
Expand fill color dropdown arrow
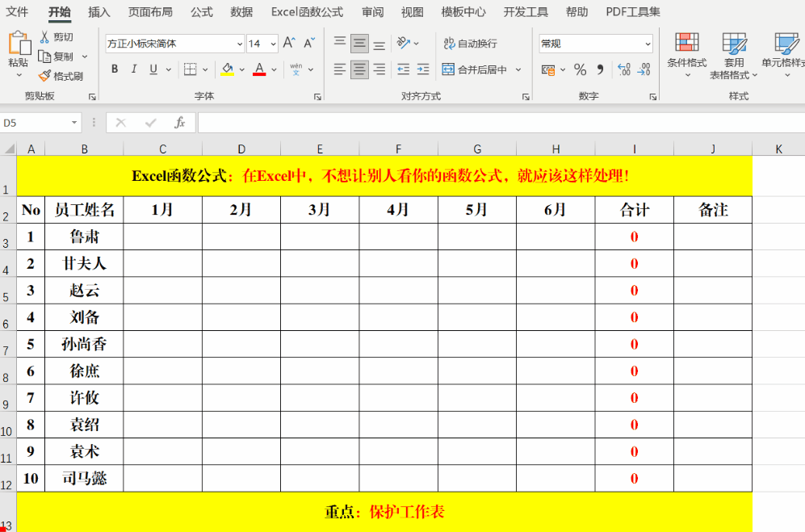[241, 69]
